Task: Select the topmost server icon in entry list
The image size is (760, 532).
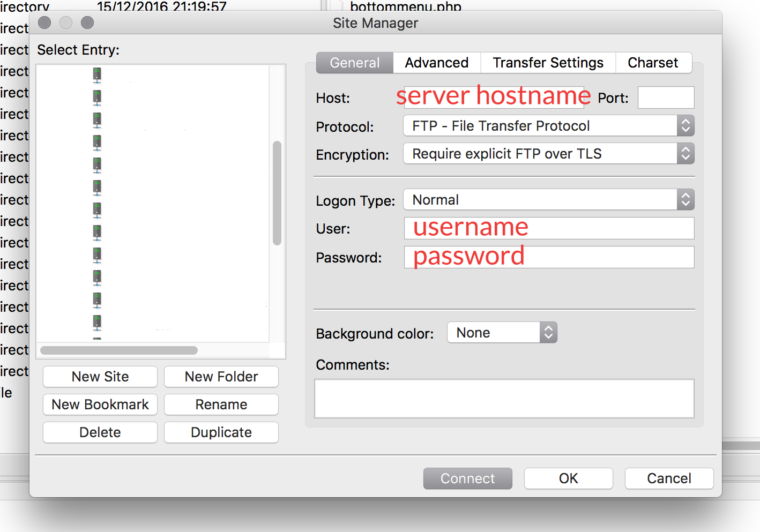Action: [97, 74]
